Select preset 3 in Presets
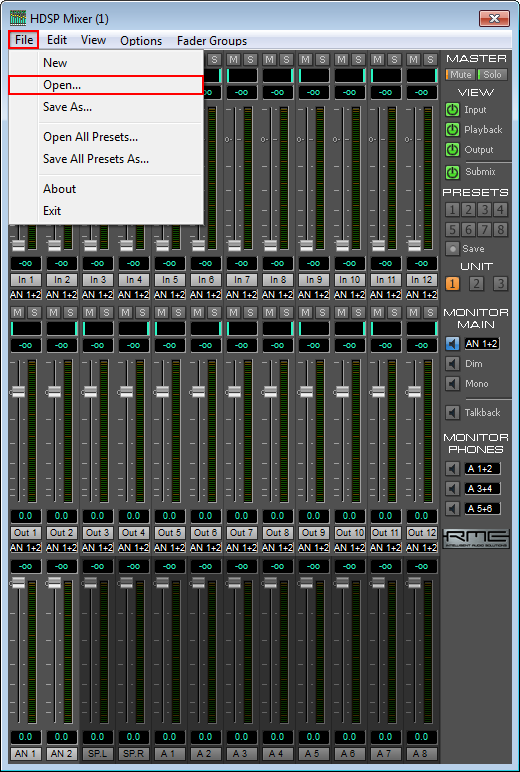 coord(485,210)
